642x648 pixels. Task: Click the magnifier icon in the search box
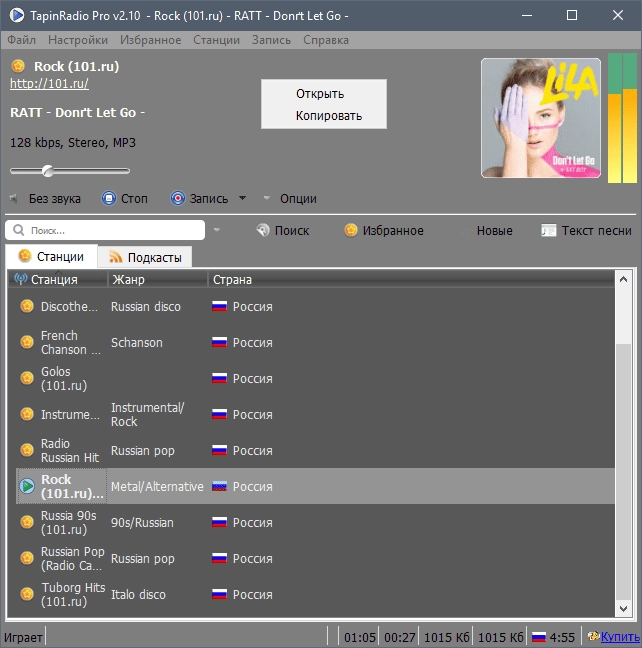(x=19, y=230)
